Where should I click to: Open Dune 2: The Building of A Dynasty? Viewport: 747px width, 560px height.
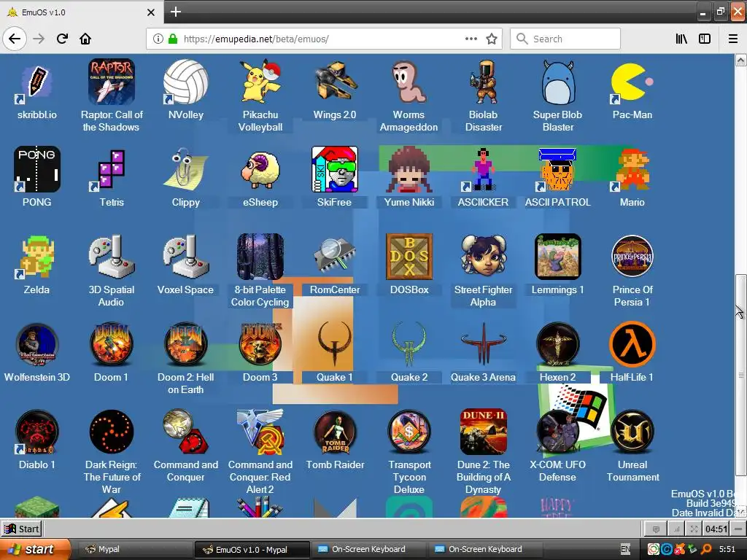483,432
